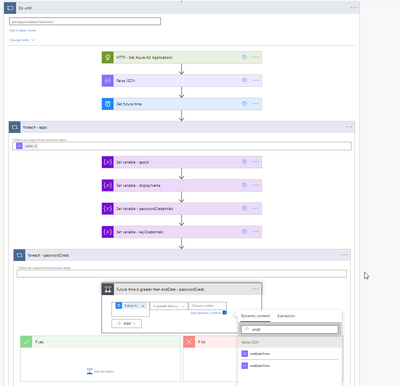Click the Choose a value field

coord(208,306)
